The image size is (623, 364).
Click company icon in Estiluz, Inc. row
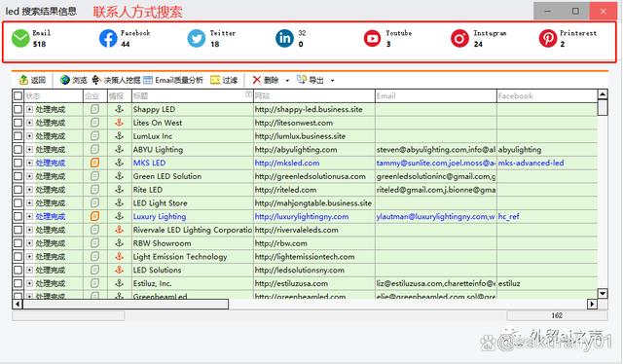click(x=94, y=283)
